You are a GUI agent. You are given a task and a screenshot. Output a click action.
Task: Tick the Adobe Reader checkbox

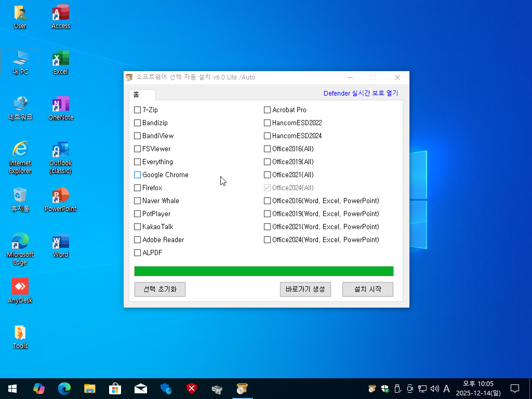click(137, 240)
